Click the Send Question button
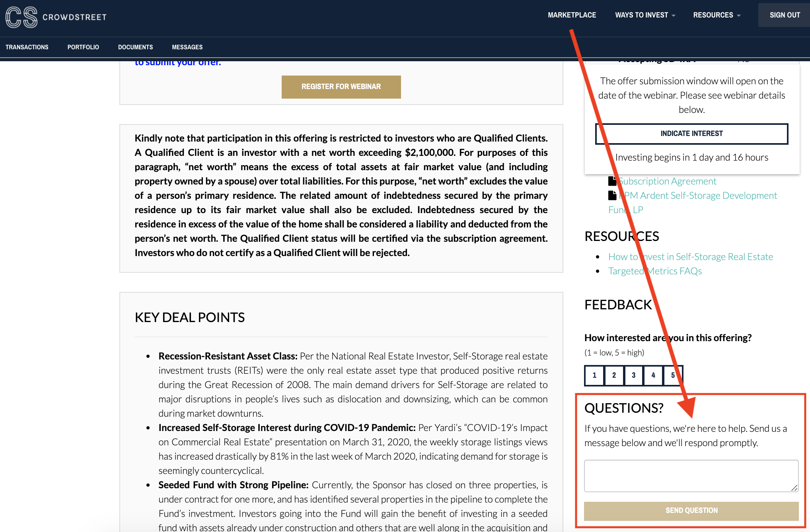 pos(691,511)
